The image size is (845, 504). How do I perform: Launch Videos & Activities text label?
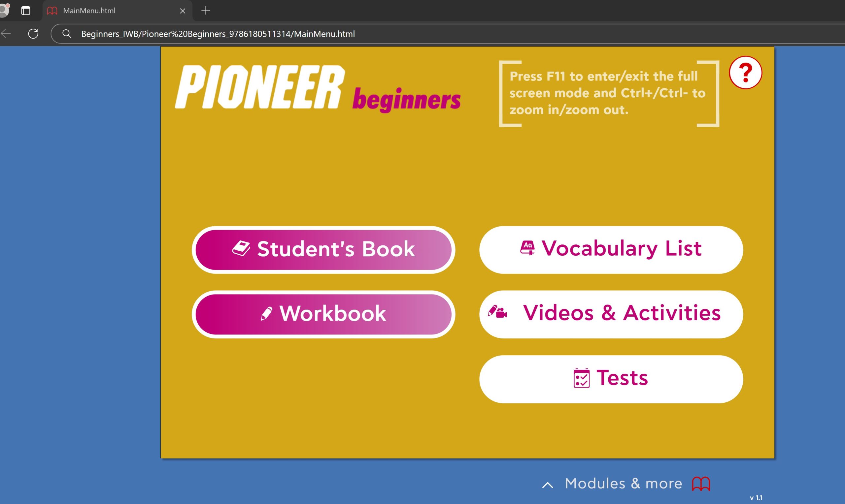click(x=622, y=313)
